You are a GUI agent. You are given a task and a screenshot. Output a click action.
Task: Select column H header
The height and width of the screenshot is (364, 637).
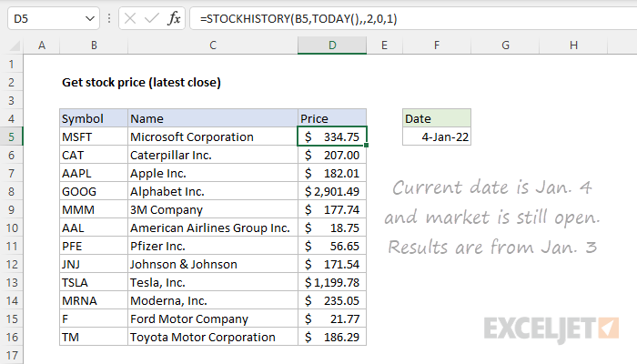[x=573, y=45]
